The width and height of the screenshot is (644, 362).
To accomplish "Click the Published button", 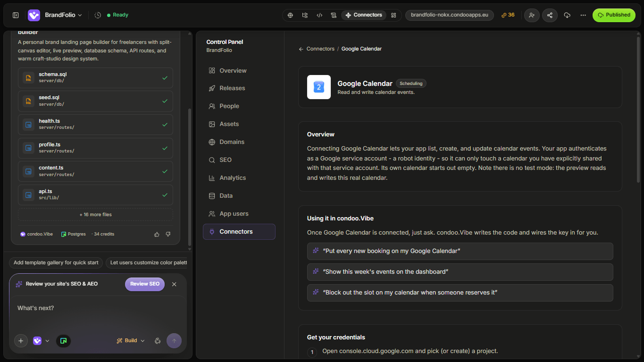I will 614,15.
